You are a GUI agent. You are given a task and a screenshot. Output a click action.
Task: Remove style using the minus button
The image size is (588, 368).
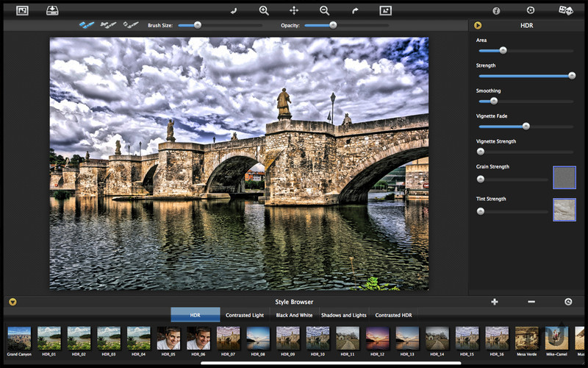[531, 302]
